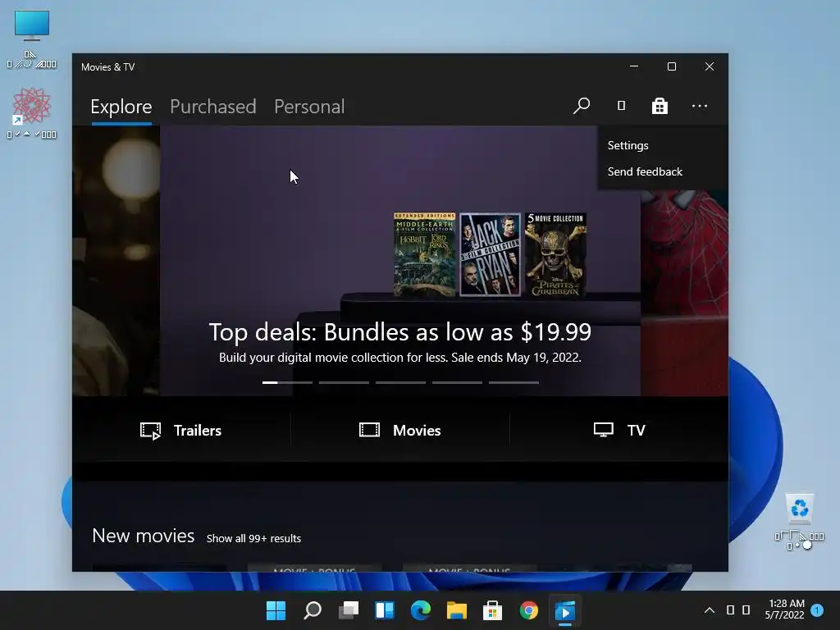The width and height of the screenshot is (840, 630).
Task: Open the Microsoft Store shopping bag icon in header
Action: [x=660, y=106]
